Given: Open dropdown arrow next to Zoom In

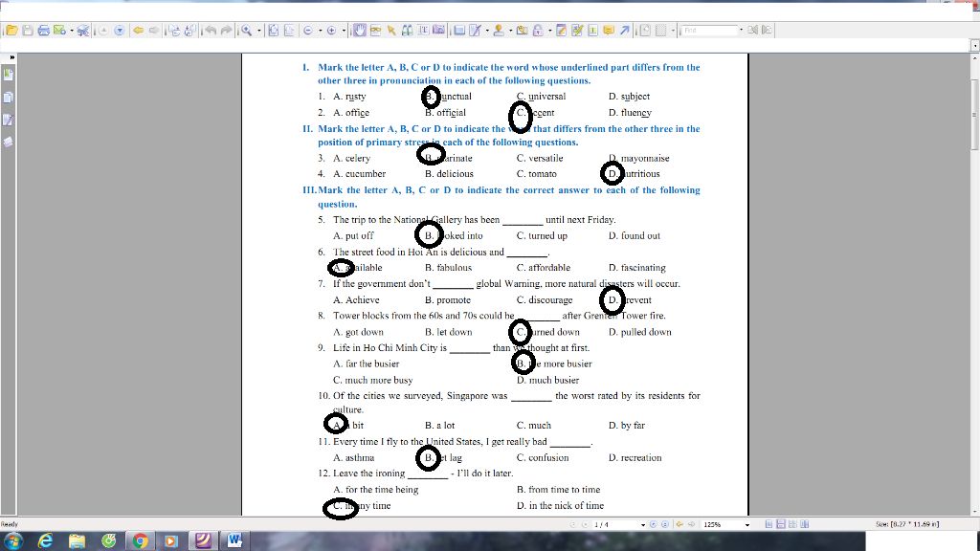Looking at the screenshot, I should pyautogui.click(x=344, y=30).
